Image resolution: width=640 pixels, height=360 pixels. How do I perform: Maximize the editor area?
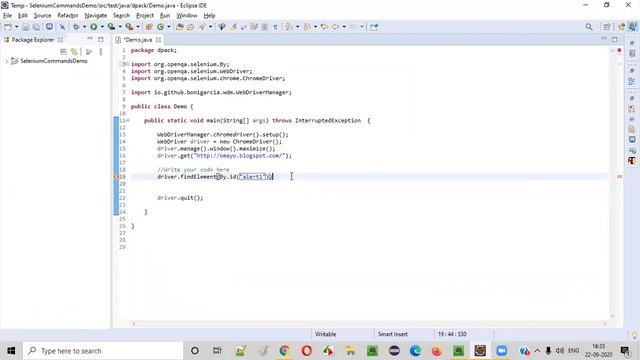tap(615, 39)
